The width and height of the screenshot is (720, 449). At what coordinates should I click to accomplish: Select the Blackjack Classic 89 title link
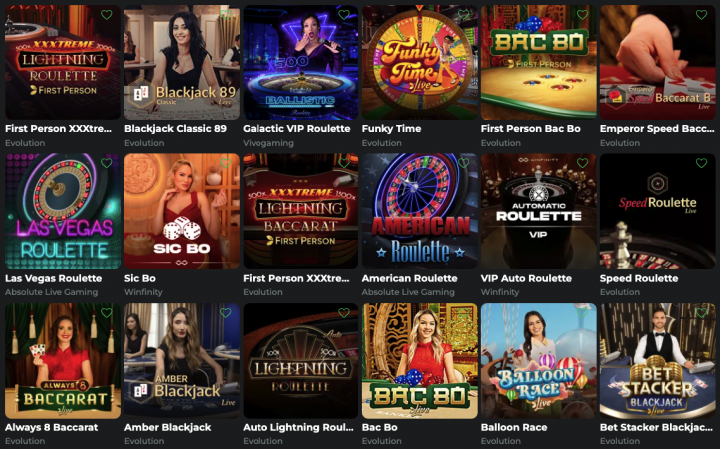click(175, 129)
